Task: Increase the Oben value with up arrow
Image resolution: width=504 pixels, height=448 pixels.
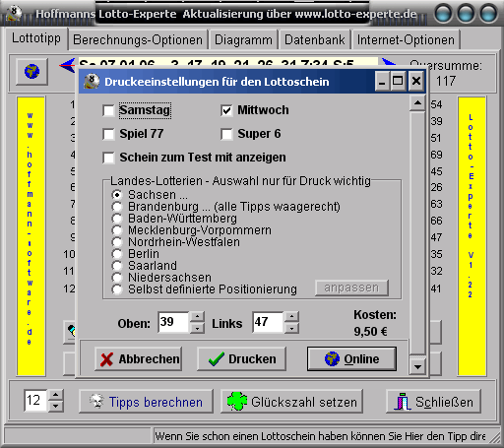Action: [197, 317]
